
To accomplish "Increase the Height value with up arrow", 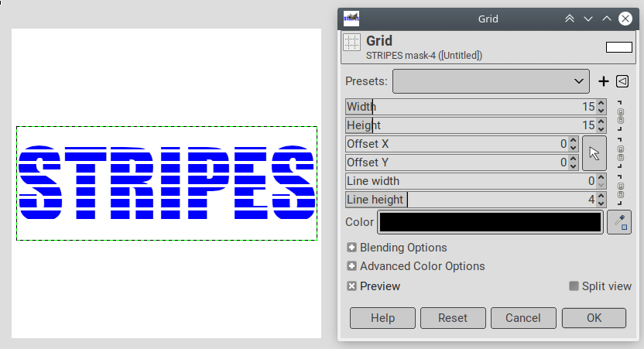I will coord(601,121).
